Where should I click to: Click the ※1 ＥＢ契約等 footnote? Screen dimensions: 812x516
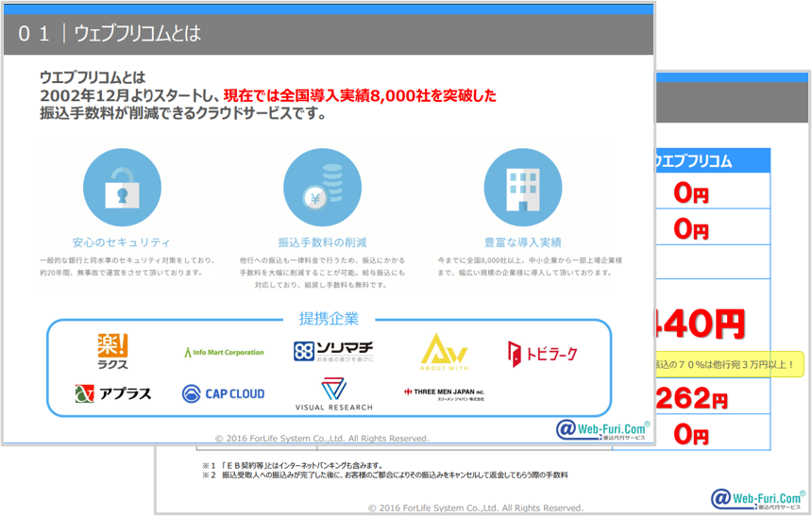(x=292, y=465)
